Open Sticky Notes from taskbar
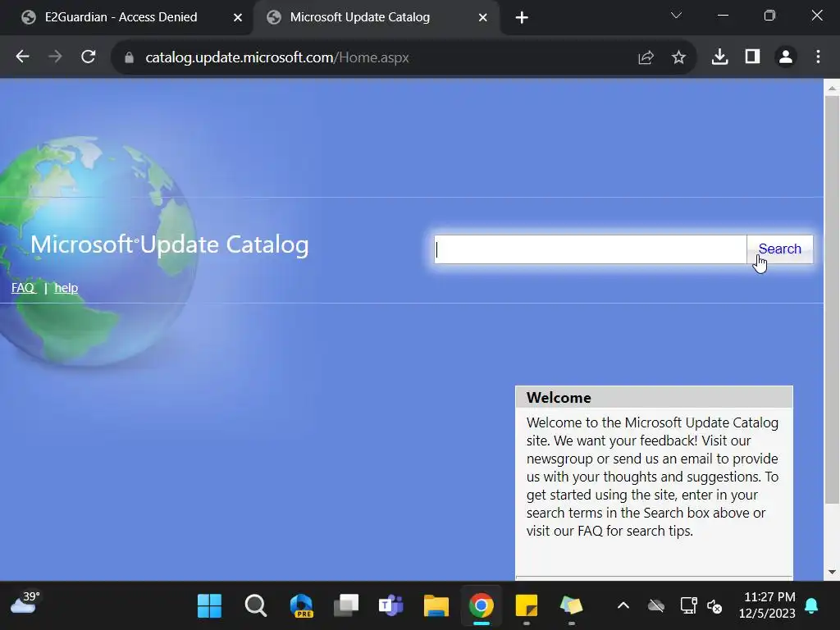840x630 pixels. pos(526,606)
